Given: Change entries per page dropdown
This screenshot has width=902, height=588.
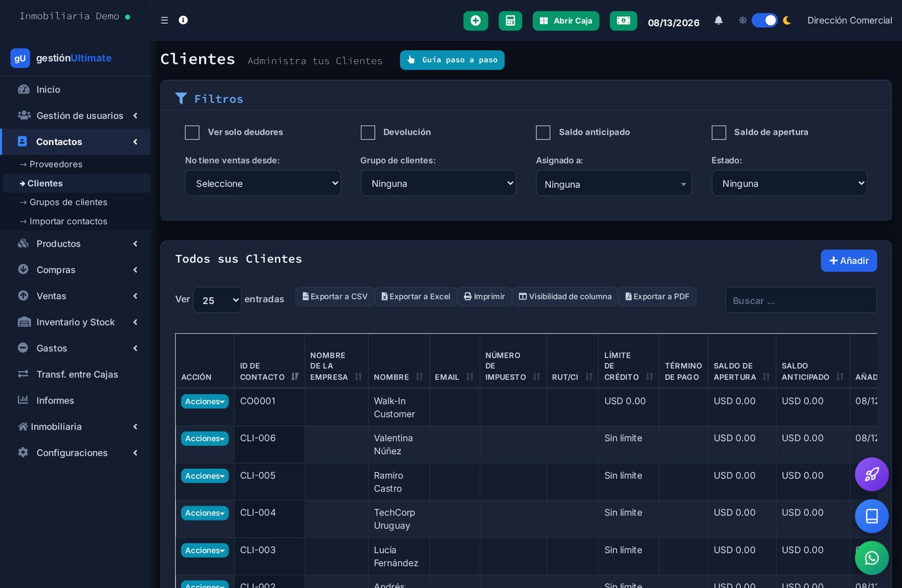Looking at the screenshot, I should tap(217, 300).
